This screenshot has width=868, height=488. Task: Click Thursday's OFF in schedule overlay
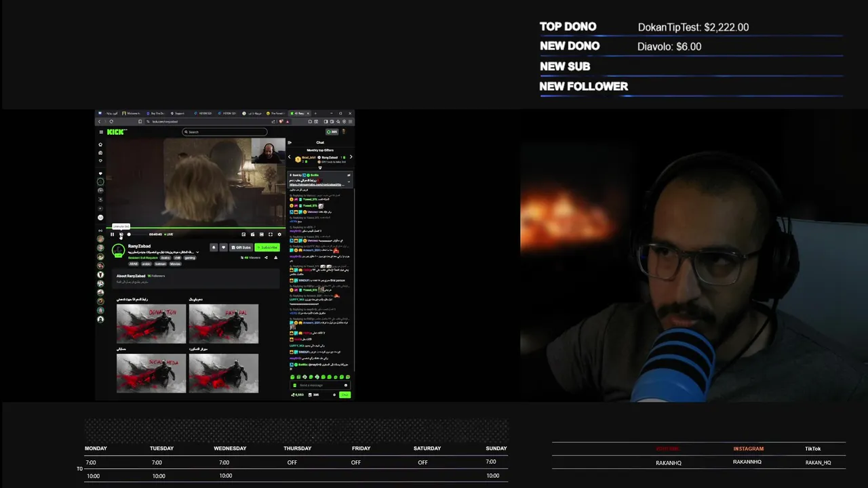coord(292,462)
